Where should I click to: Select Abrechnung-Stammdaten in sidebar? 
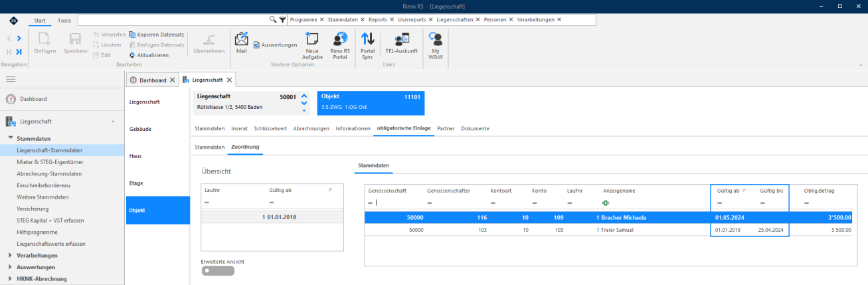(x=62, y=173)
